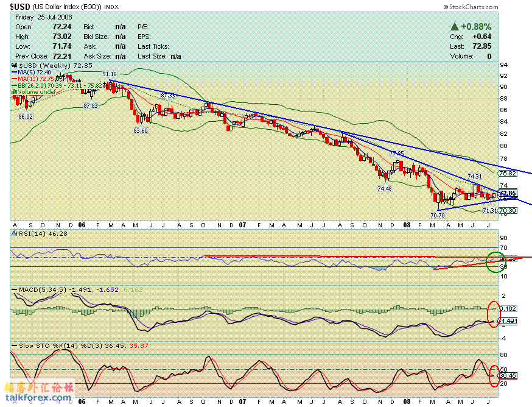
Task: Click the blue MA(5) legend line marker
Action: (15, 73)
